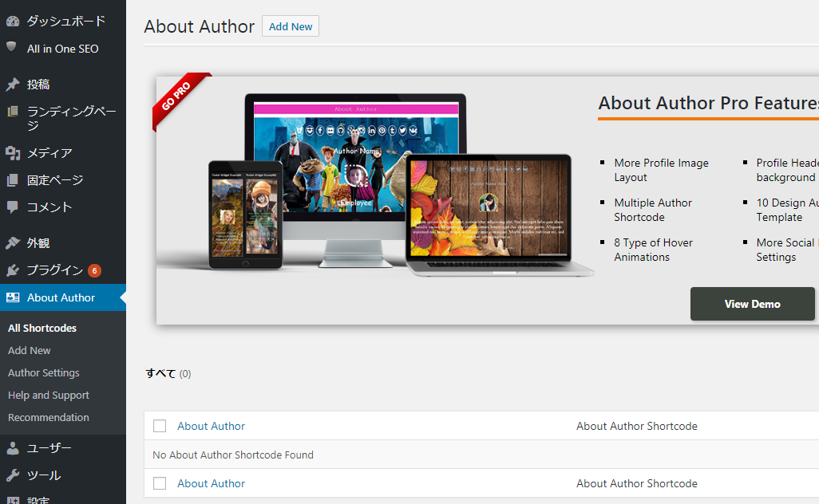This screenshot has width=819, height=504.
Task: Click the About Author ID card icon
Action: tap(13, 297)
